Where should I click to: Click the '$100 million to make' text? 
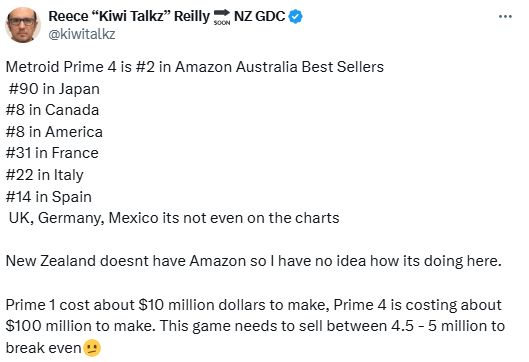[81, 326]
